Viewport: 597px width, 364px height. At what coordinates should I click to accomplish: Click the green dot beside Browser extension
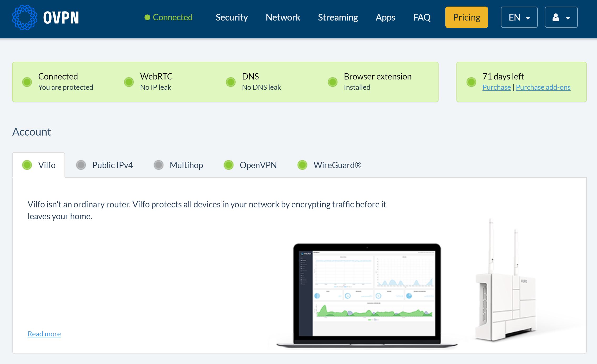(332, 82)
